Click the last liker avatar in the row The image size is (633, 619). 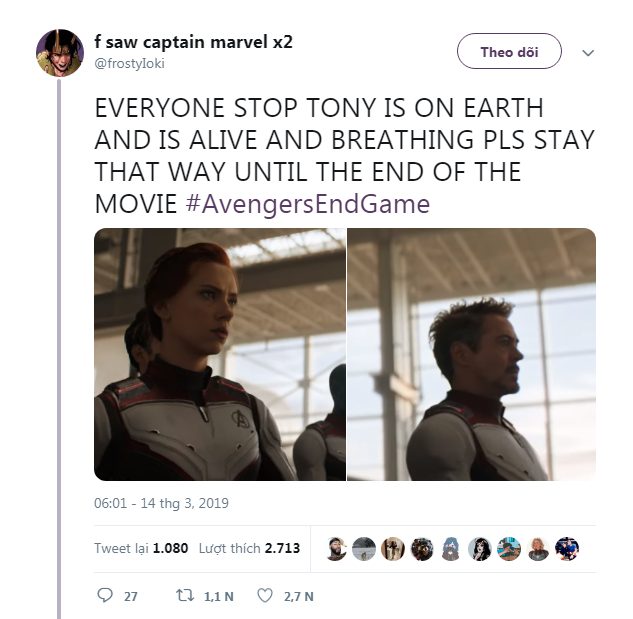point(567,548)
